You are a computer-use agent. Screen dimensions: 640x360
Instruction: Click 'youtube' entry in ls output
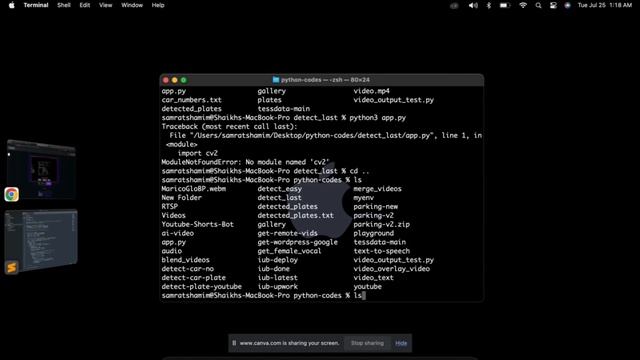point(368,287)
